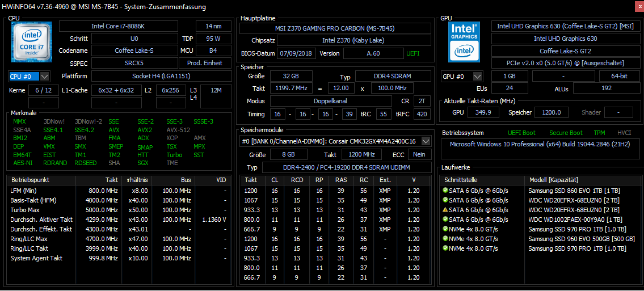Click the status icon for Samsung SSD 960 EVO
This screenshot has width=644, height=291.
(445, 238)
